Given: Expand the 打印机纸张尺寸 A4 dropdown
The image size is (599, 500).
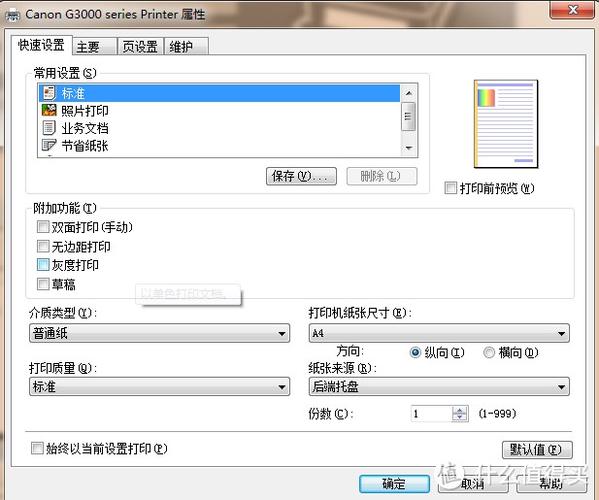Looking at the screenshot, I should tap(439, 333).
